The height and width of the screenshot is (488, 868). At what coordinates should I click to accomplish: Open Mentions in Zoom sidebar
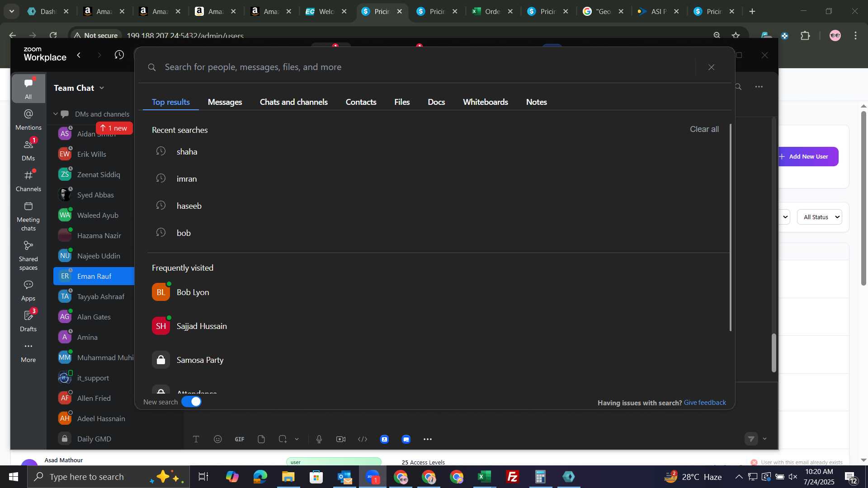click(28, 119)
